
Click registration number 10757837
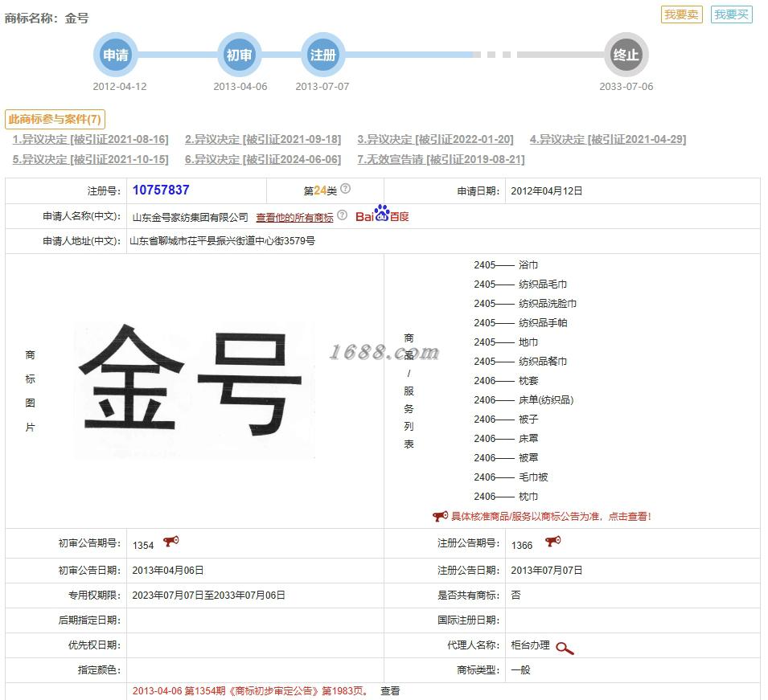[x=161, y=190]
